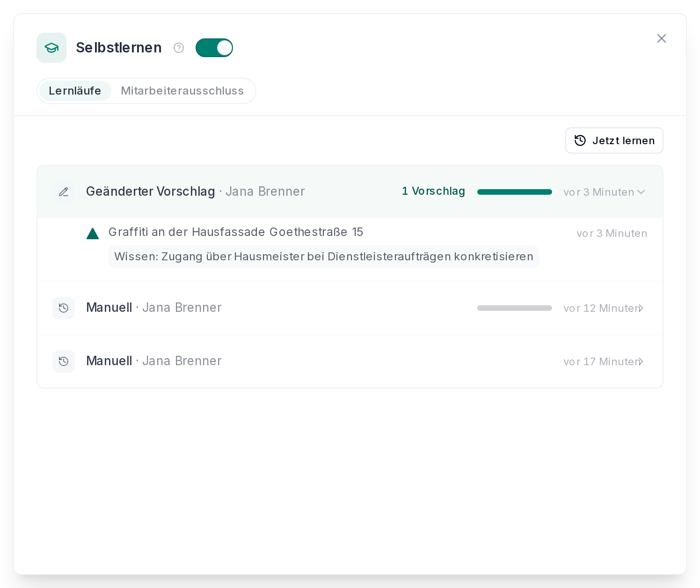Viewport: 700px width, 588px height.
Task: Expand the Manuell run from vor 12 Minuten
Action: (350, 308)
